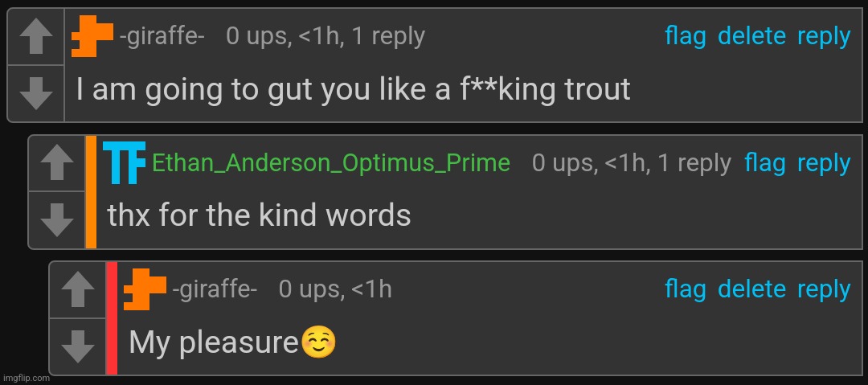This screenshot has width=868, height=385.
Task: Reply to "thx for the kind words"
Action: pos(824,163)
